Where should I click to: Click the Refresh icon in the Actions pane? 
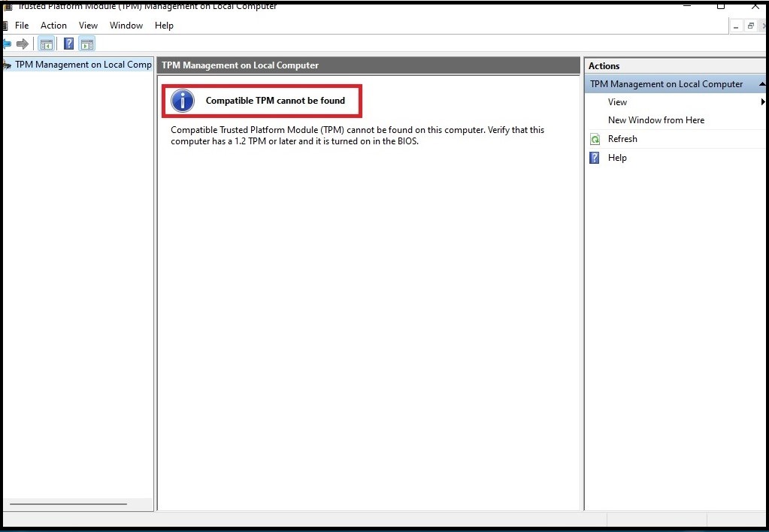[x=595, y=139]
